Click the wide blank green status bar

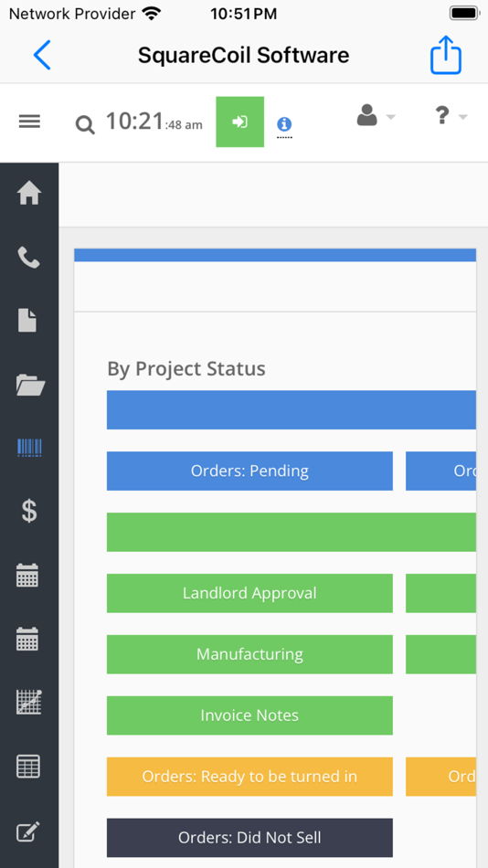click(292, 532)
